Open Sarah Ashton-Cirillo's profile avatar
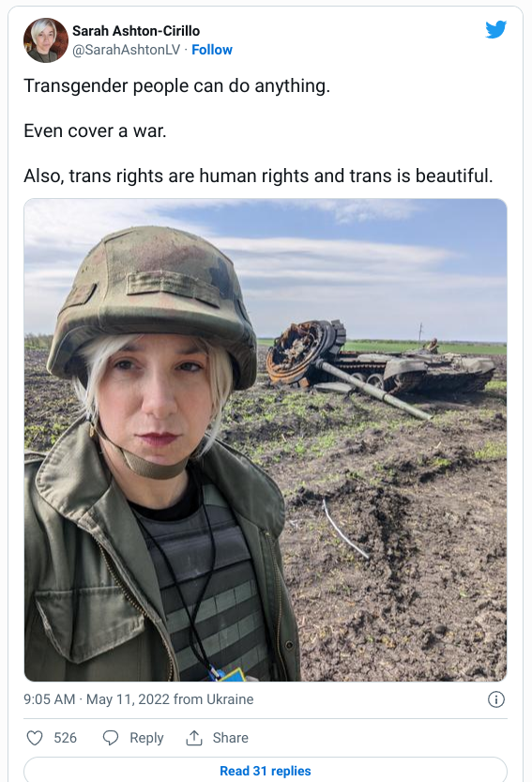532x782 pixels. click(46, 40)
